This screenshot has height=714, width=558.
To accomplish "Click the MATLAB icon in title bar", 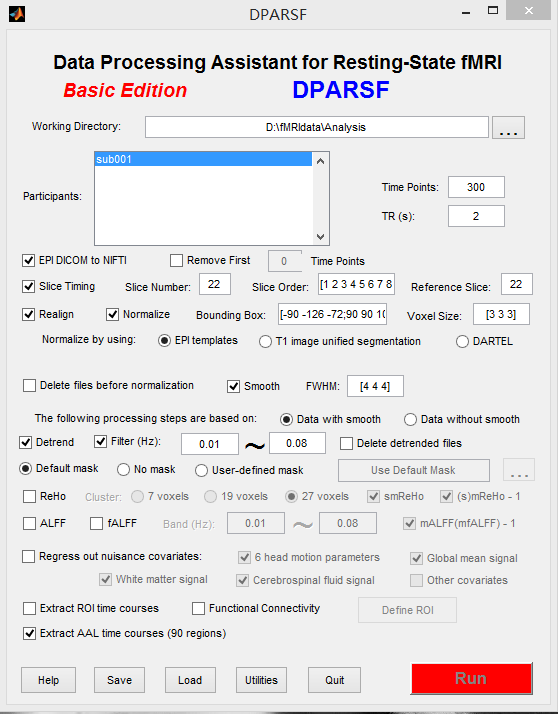I will click(17, 14).
